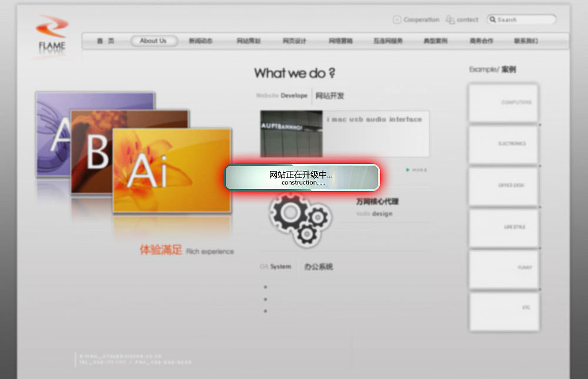Click the todo design label

point(374,214)
